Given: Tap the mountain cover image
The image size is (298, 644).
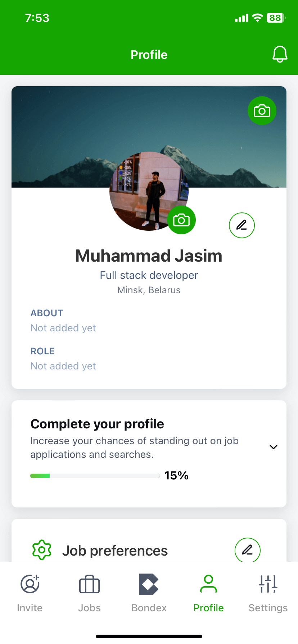Looking at the screenshot, I should (72, 137).
